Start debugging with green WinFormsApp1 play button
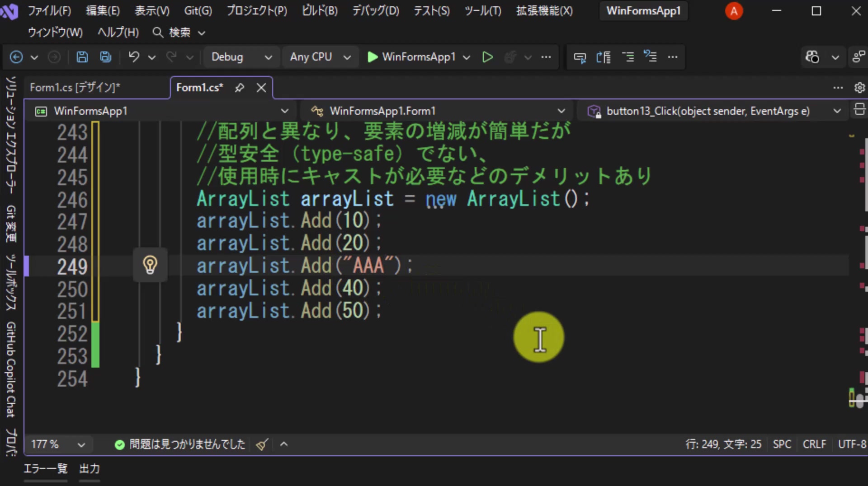 click(411, 57)
